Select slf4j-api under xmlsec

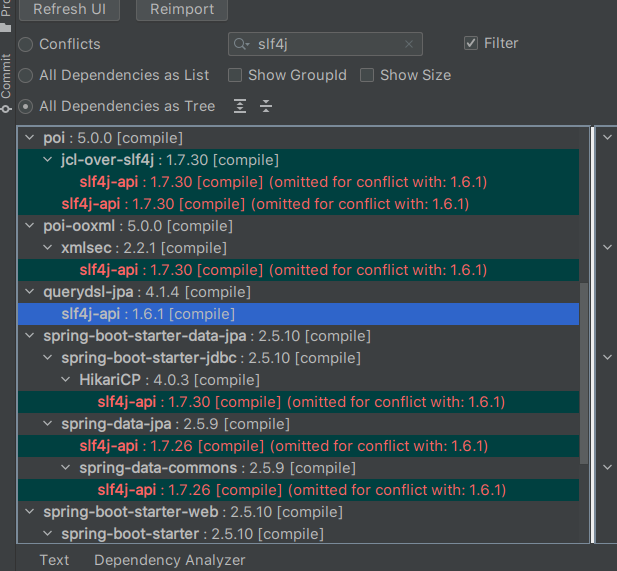pyautogui.click(x=298, y=270)
